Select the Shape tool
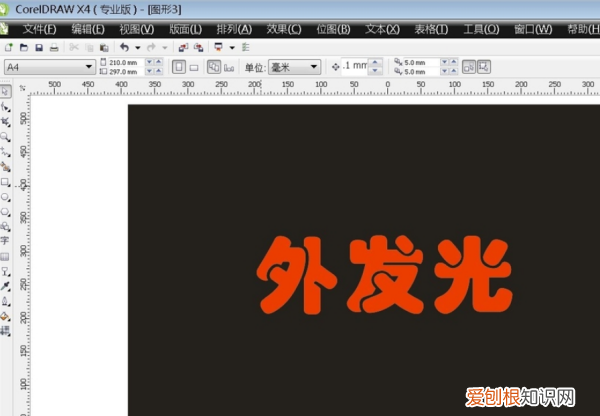The width and height of the screenshot is (600, 416). coord(5,107)
